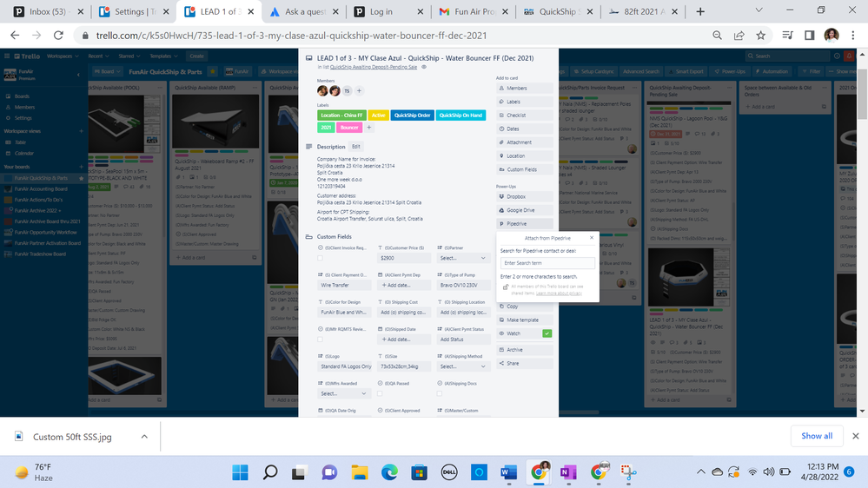868x488 pixels.
Task: Close the Attach from Pipedrive popup
Action: 591,238
